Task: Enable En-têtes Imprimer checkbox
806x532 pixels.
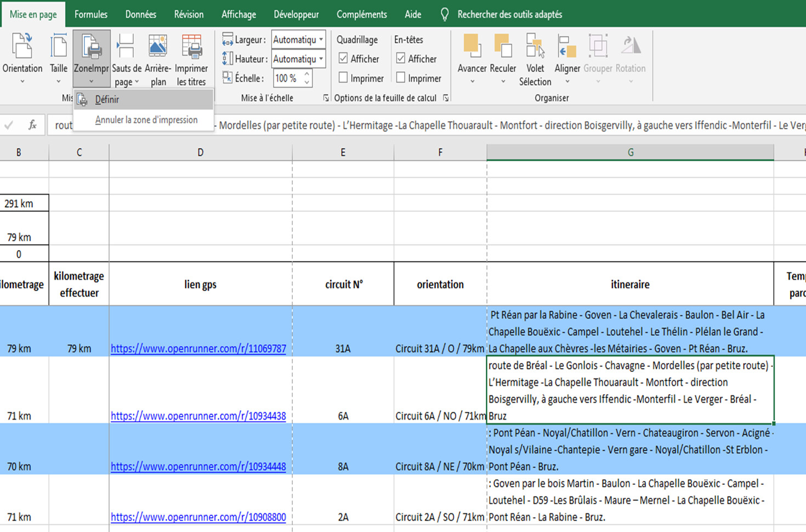Action: pyautogui.click(x=401, y=77)
